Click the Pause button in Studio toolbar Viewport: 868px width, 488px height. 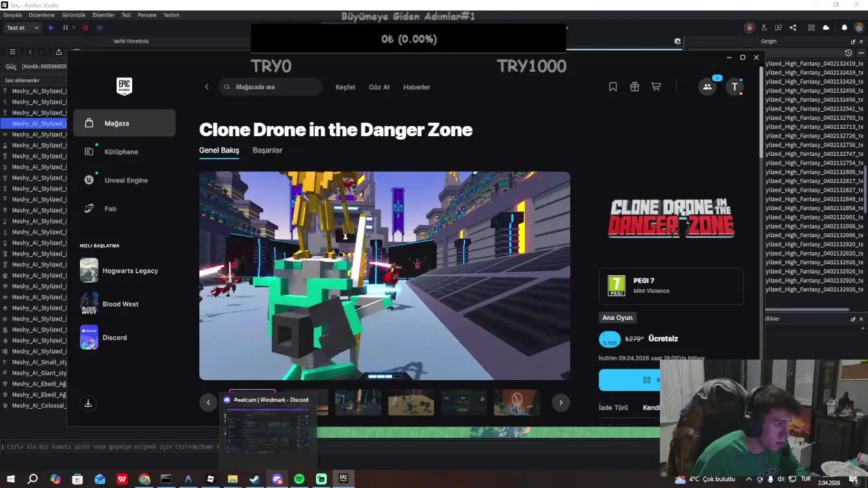coord(65,28)
